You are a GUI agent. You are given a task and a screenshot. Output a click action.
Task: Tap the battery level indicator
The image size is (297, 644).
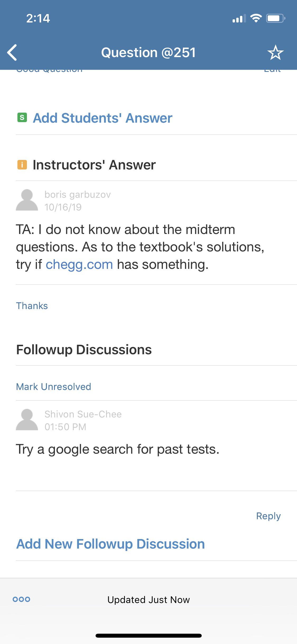275,18
